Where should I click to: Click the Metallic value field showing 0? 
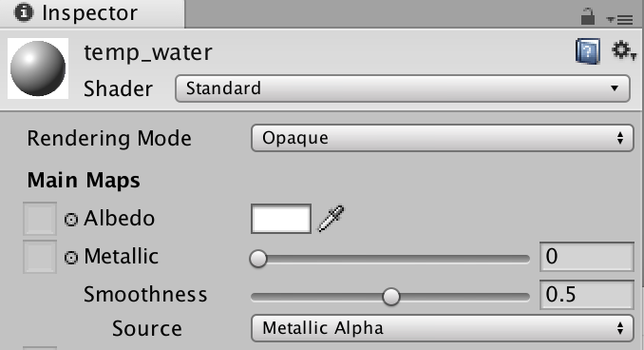tap(587, 257)
